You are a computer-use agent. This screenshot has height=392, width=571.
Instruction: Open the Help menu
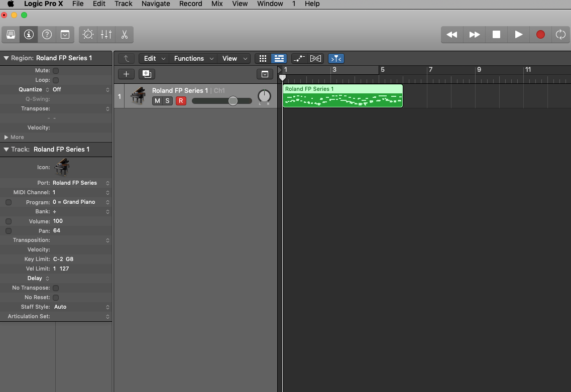pos(312,4)
